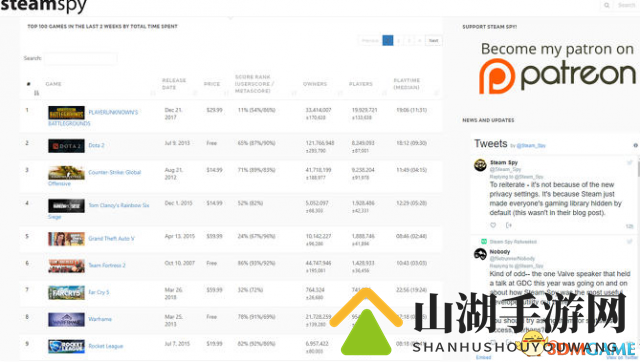640x362 pixels.
Task: Click the PUBG price $29.99 cell
Action: coord(214,110)
